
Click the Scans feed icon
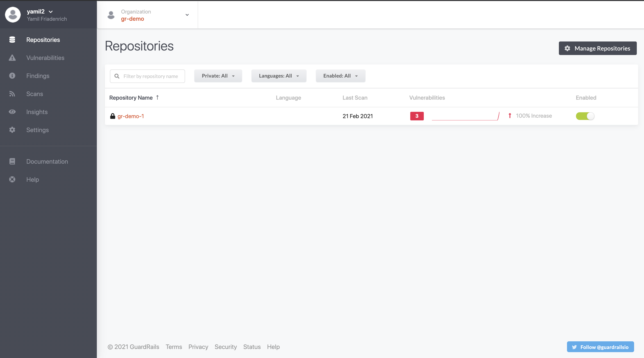point(12,94)
